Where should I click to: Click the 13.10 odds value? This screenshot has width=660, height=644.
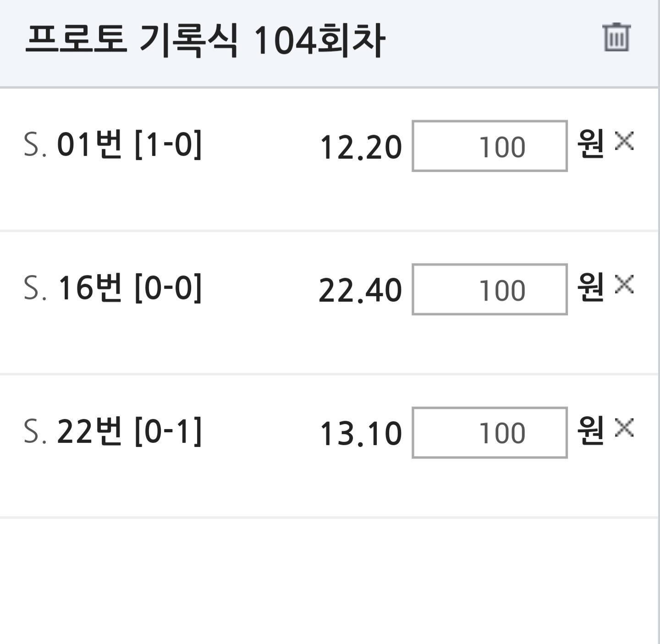coord(361,434)
